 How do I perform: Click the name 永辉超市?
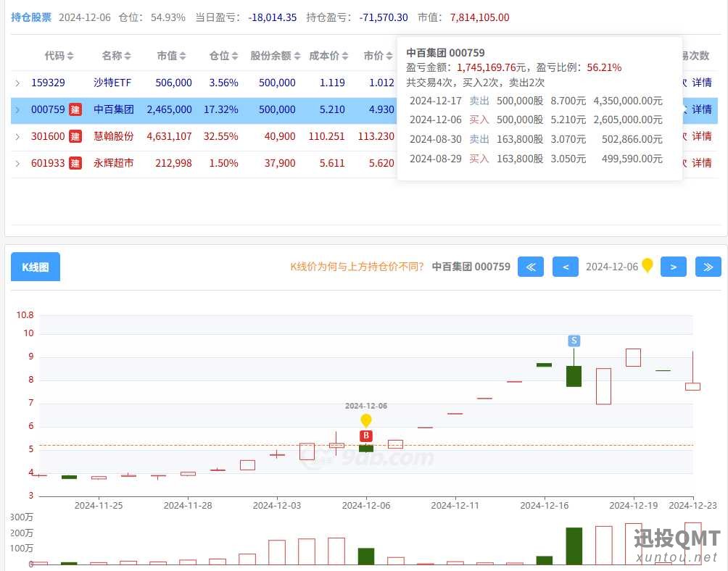(114, 163)
